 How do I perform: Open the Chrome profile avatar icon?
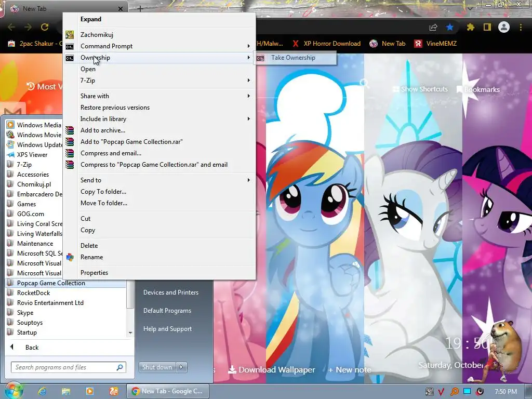(x=504, y=27)
